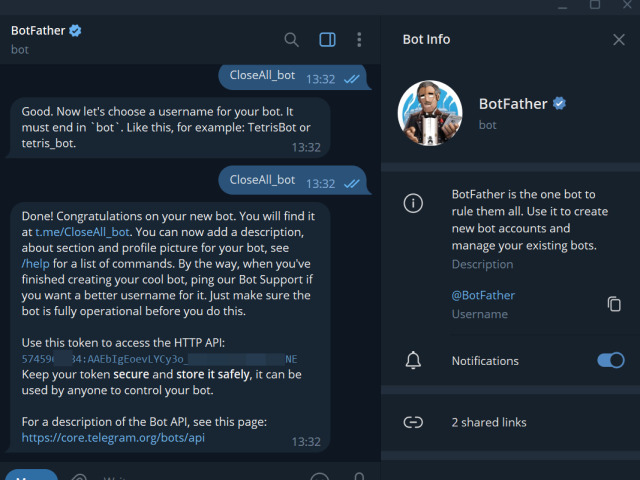This screenshot has height=480, width=640.
Task: Maximize the Telegram window
Action: pyautogui.click(x=595, y=4)
